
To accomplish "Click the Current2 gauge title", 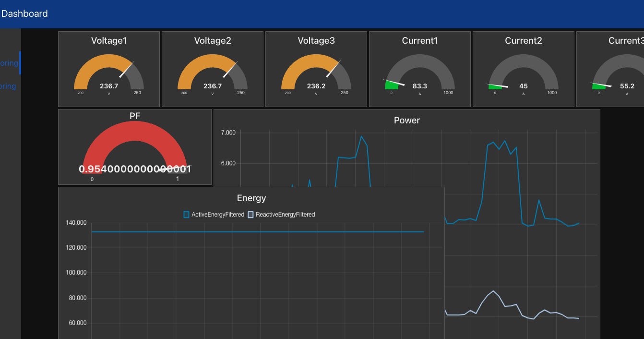I will click(524, 41).
